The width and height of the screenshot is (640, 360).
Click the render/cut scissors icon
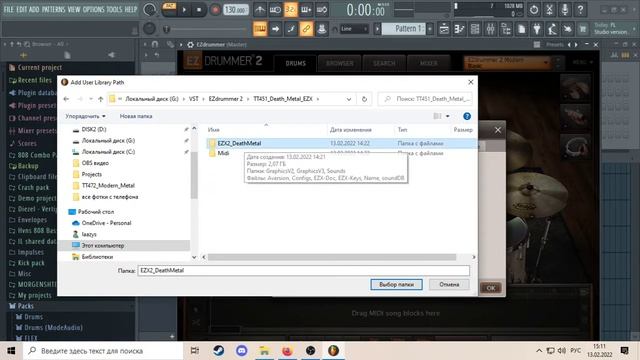click(x=549, y=9)
